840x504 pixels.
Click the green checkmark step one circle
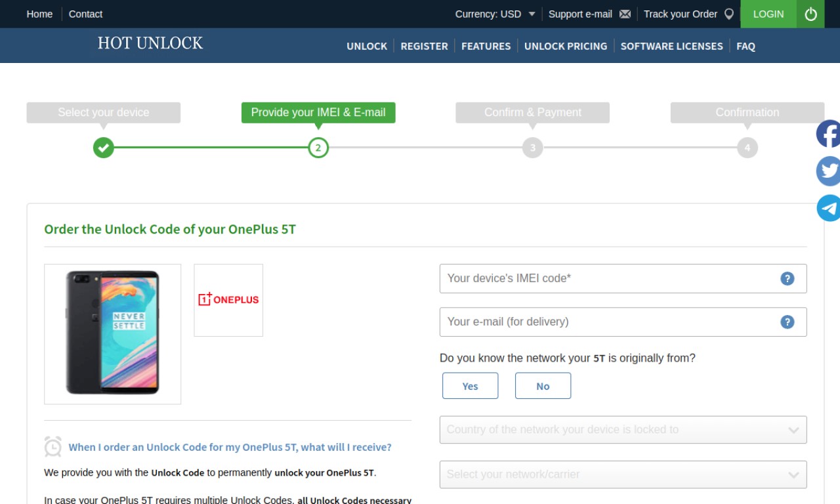click(104, 148)
